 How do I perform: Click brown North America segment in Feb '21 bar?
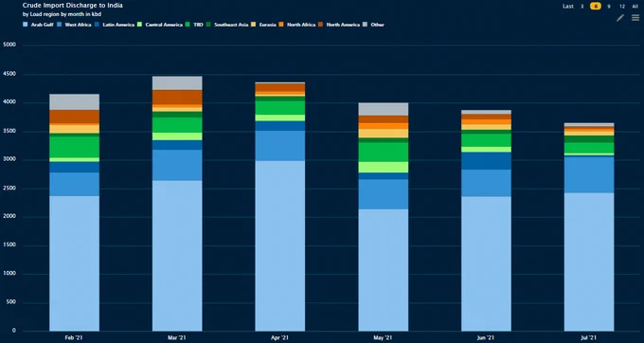click(74, 117)
